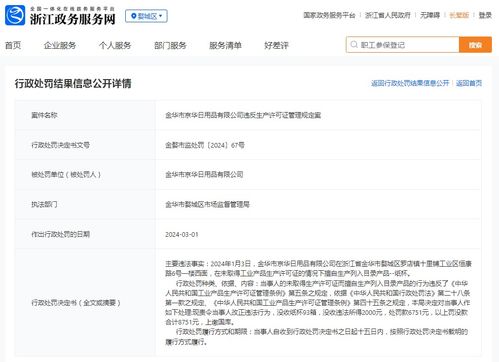Click the 作出行政处罚的日期 label

[x=60, y=234]
